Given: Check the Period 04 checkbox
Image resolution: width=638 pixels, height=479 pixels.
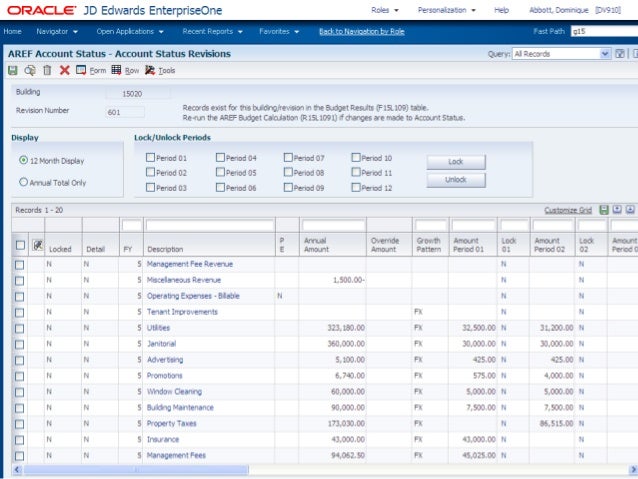Looking at the screenshot, I should pyautogui.click(x=220, y=157).
